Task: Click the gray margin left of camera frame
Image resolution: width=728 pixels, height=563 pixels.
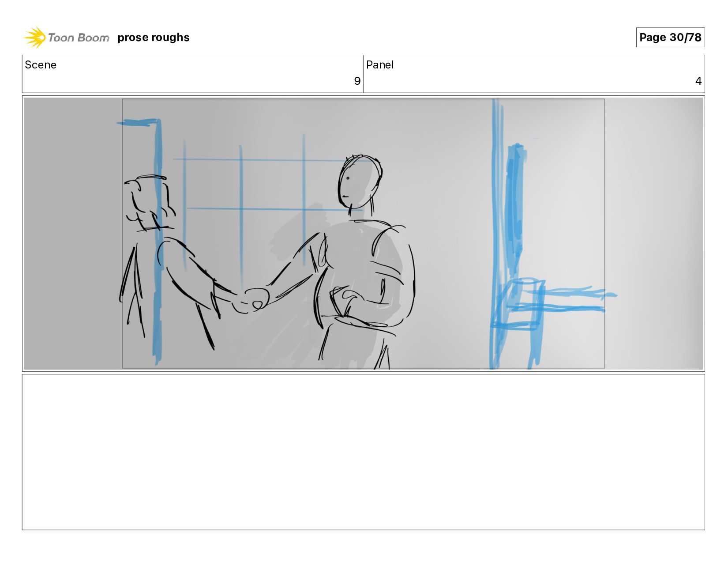Action: tap(73, 233)
